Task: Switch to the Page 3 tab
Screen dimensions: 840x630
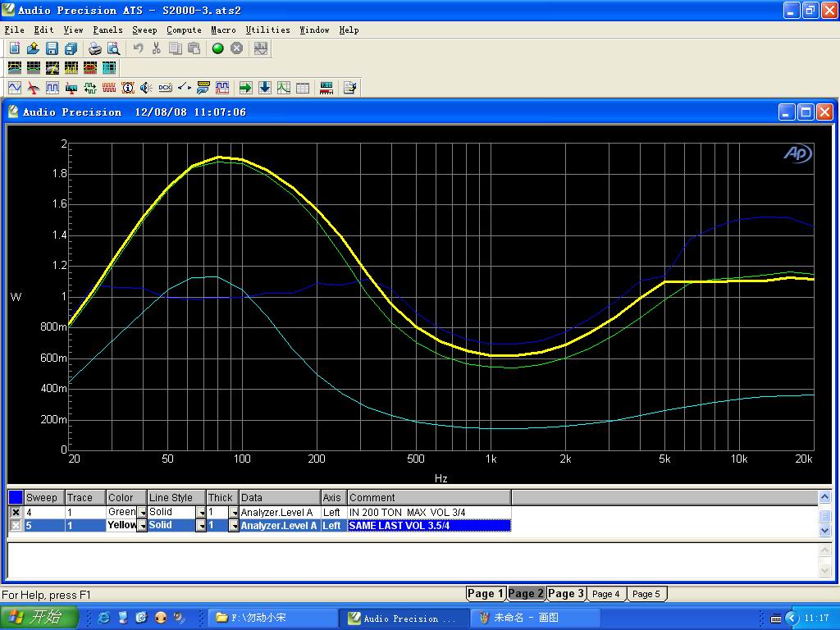Action: 566,594
